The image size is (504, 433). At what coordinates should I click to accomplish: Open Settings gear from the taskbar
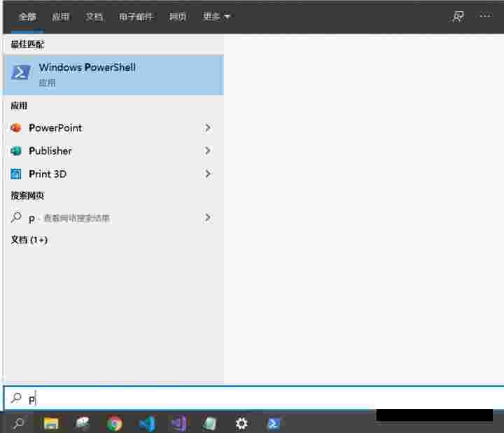pyautogui.click(x=241, y=423)
